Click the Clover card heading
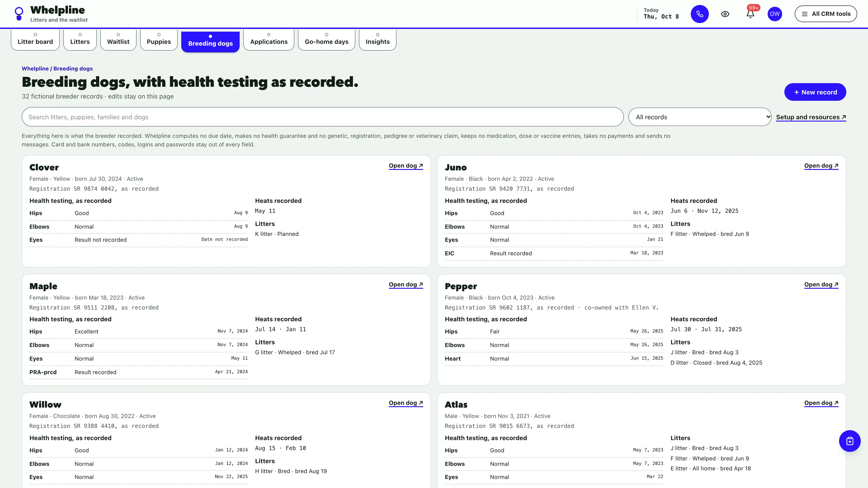The image size is (868, 488). coord(44,167)
